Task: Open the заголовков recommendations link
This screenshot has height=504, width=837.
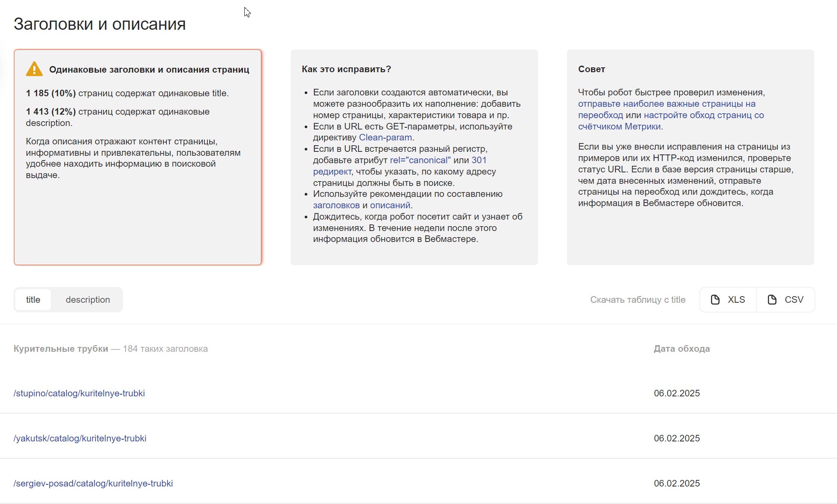Action: coord(336,205)
